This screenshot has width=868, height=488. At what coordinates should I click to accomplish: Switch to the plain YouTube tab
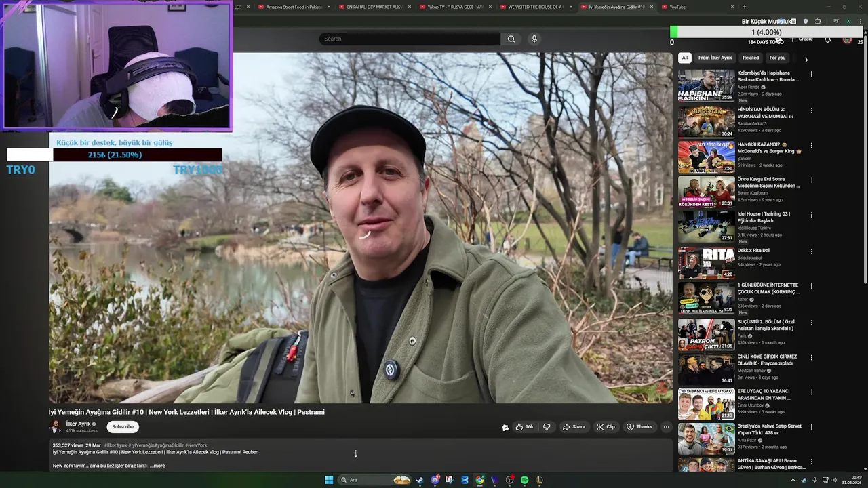(x=697, y=7)
